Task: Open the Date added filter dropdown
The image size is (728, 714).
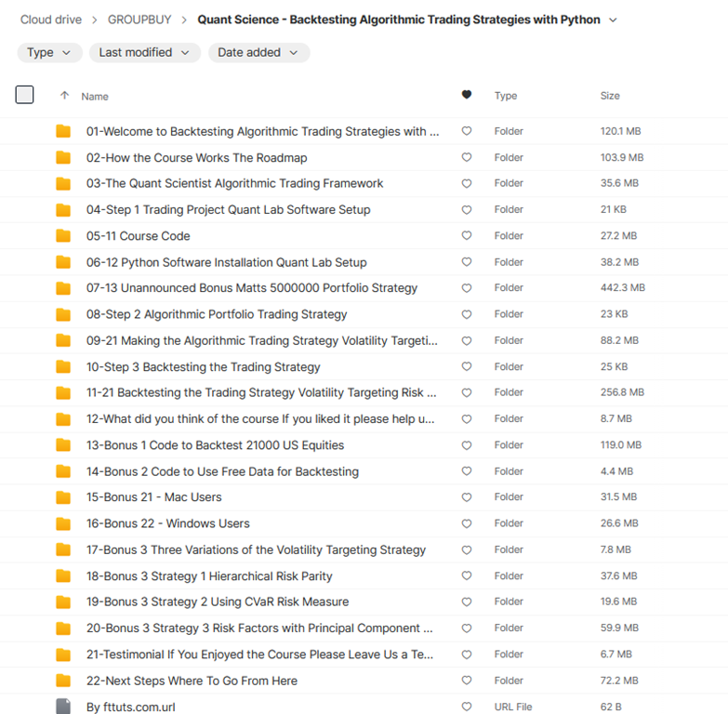Action: (x=258, y=53)
